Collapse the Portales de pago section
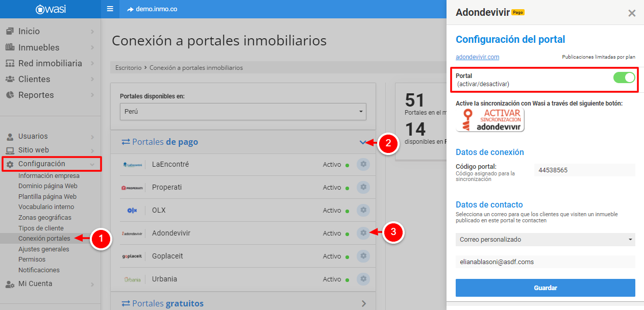This screenshot has width=644, height=310. tap(363, 142)
